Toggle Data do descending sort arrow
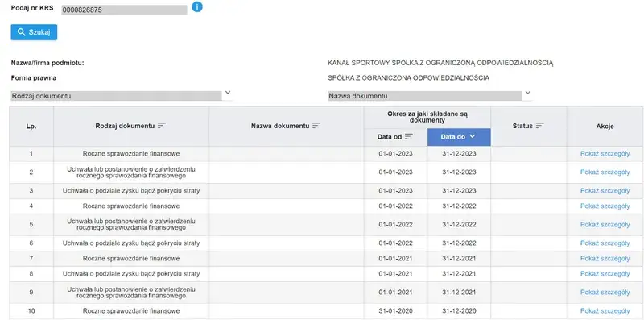Screen dimensions: 644x320 [x=473, y=136]
